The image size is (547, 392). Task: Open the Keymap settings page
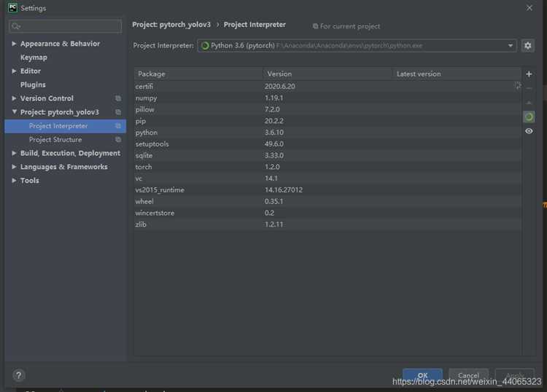(x=34, y=57)
